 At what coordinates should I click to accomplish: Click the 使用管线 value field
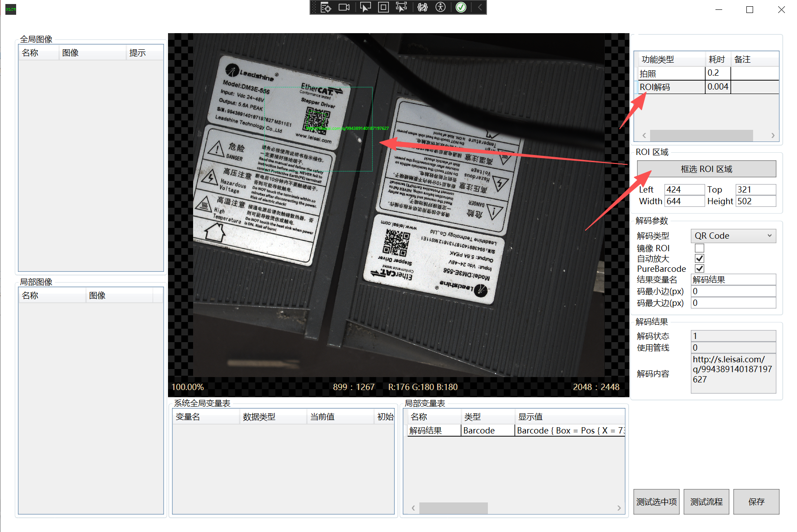tap(733, 348)
